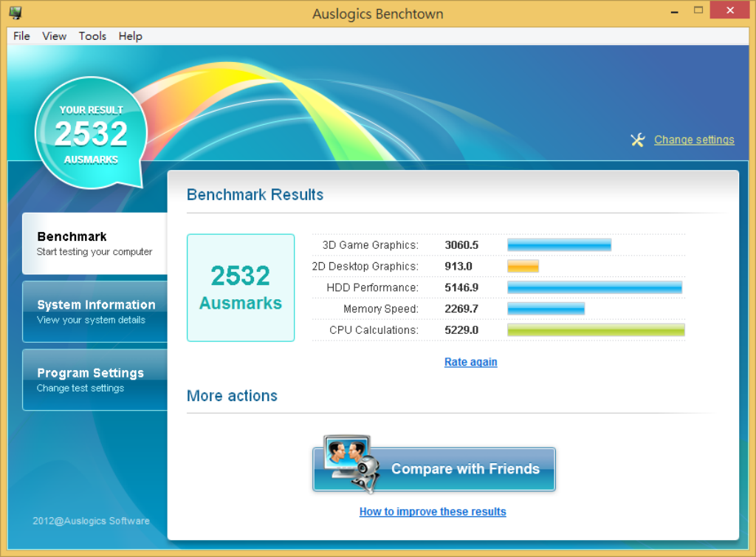Click the Memory Speed label
This screenshot has height=557, width=756.
[381, 309]
